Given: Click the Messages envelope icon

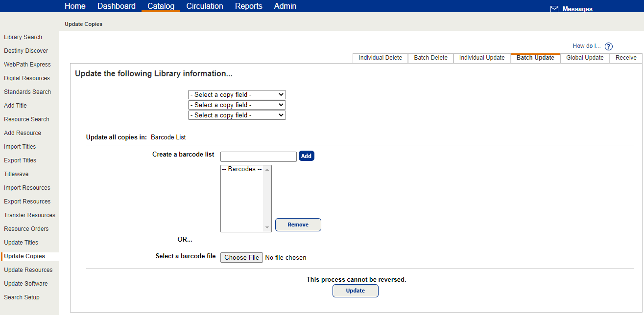Looking at the screenshot, I should click(554, 9).
